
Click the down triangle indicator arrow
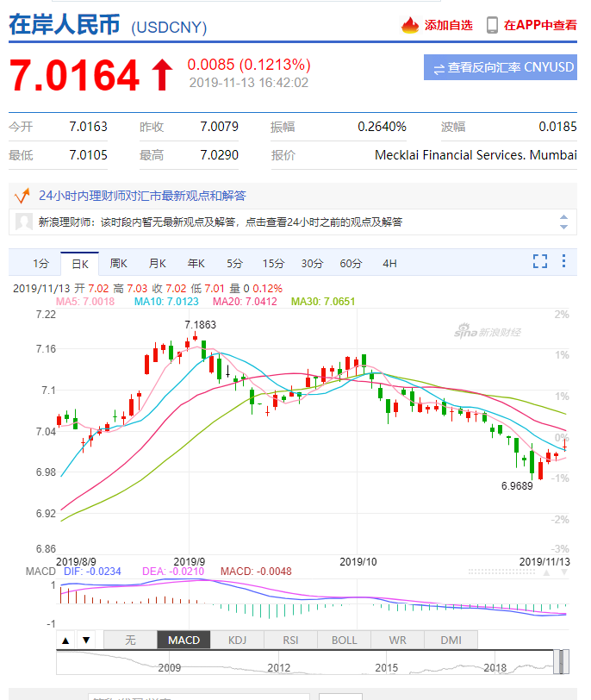click(85, 640)
